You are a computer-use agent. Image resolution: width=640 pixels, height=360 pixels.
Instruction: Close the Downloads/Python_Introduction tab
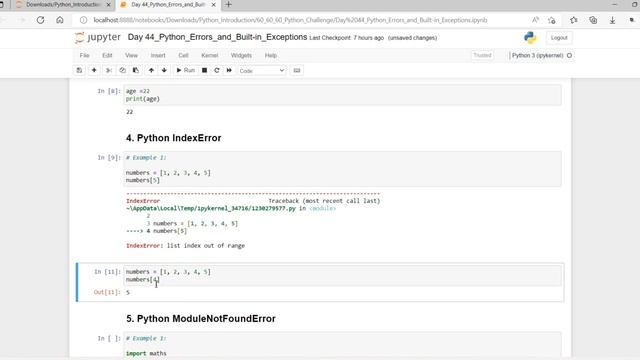108,4
